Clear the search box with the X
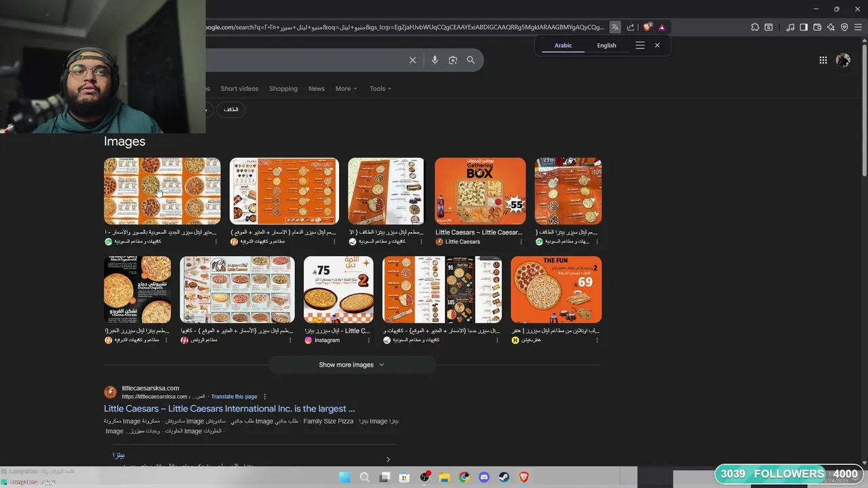868x488 pixels. [x=412, y=60]
